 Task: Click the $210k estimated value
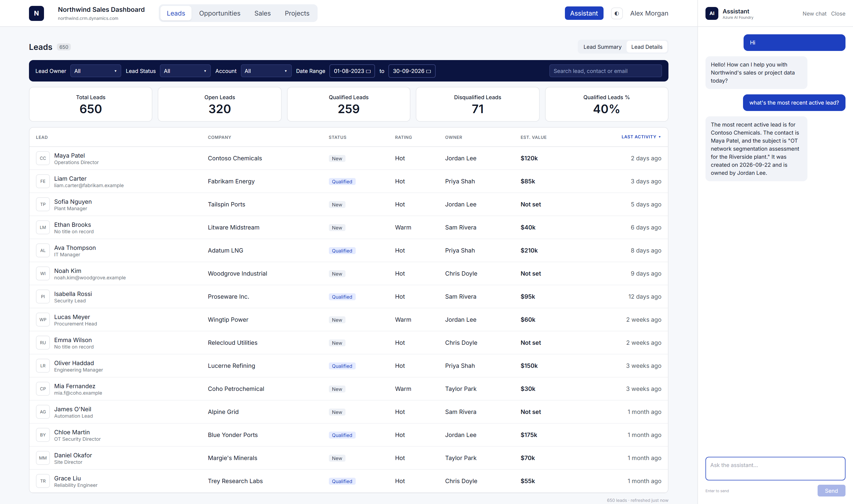[x=529, y=251]
